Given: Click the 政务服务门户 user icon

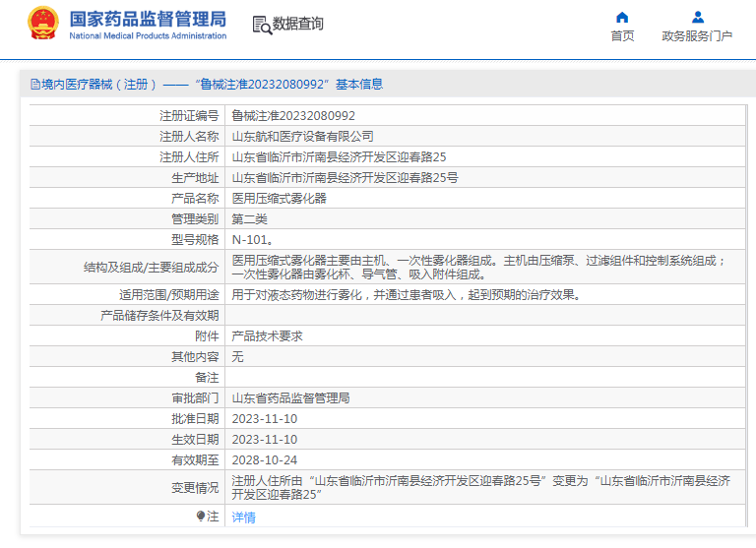Looking at the screenshot, I should click(697, 18).
